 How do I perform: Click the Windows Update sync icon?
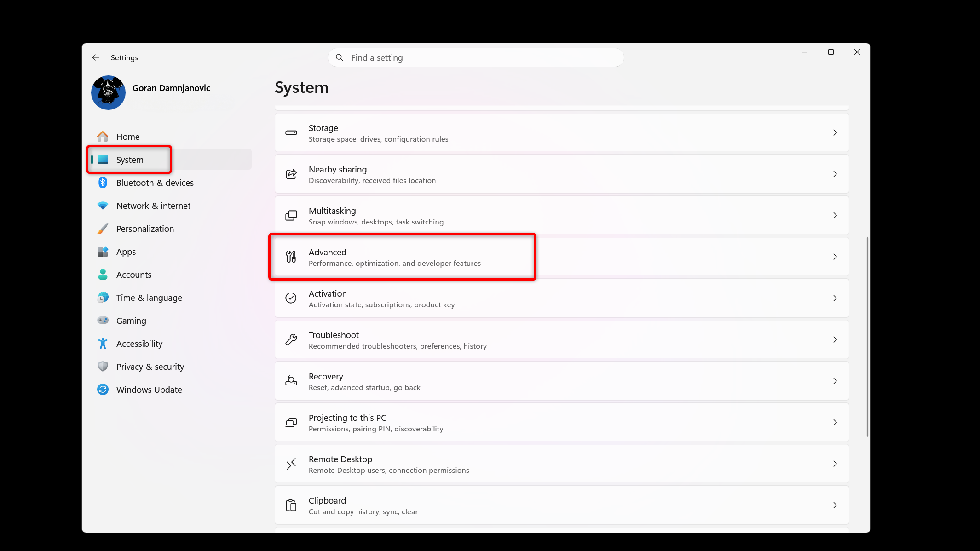[x=103, y=390]
